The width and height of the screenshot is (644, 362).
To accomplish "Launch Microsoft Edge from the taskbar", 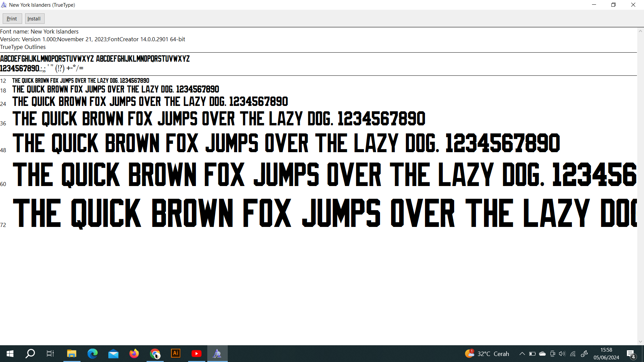I will click(92, 354).
